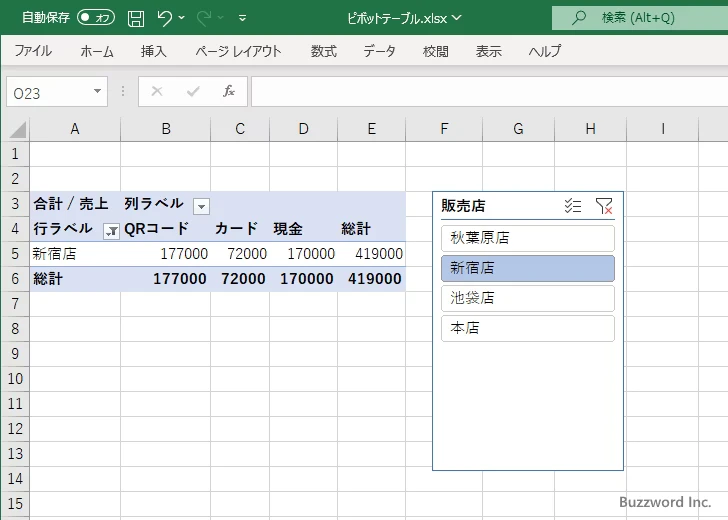This screenshot has height=520, width=728.
Task: Open the ピボットテーブル.xlsx file name dropdown
Action: click(457, 18)
